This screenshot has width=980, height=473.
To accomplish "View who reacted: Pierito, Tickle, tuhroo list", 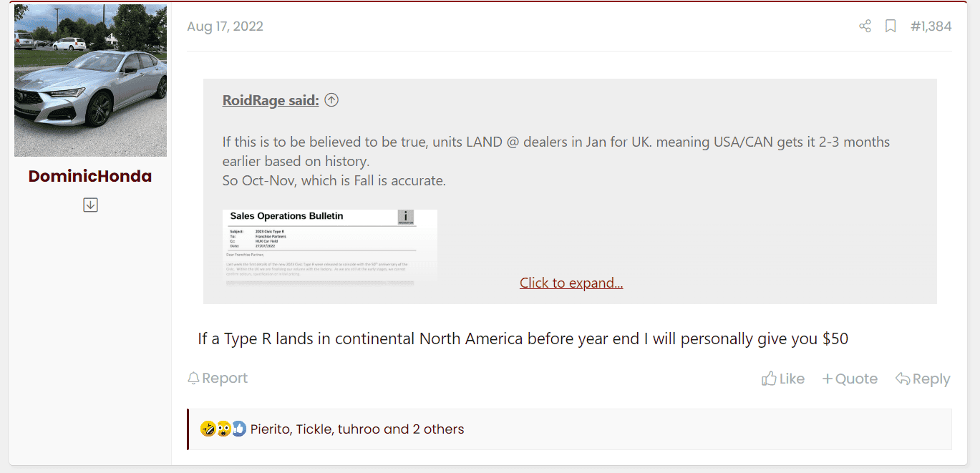I will (x=356, y=429).
